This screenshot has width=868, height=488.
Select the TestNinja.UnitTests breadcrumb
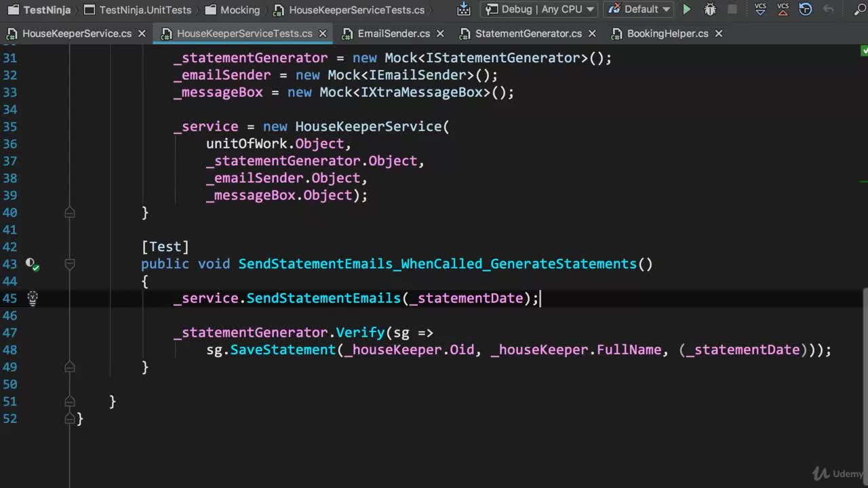click(138, 9)
